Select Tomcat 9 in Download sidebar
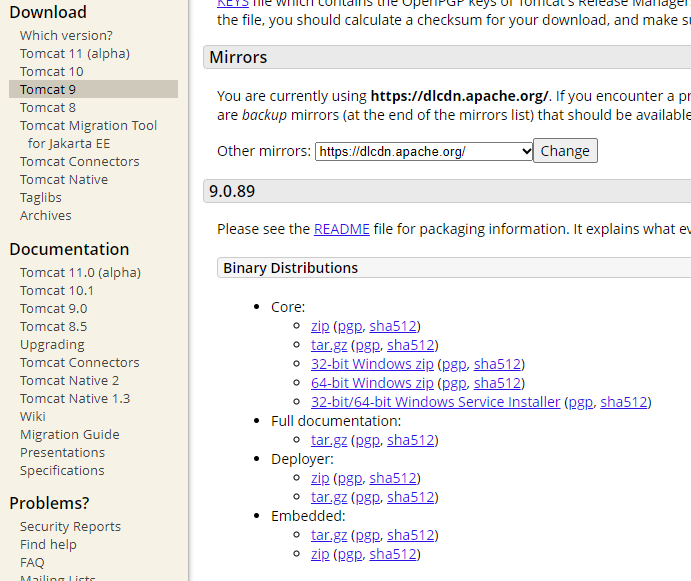This screenshot has width=691, height=581. 93,89
